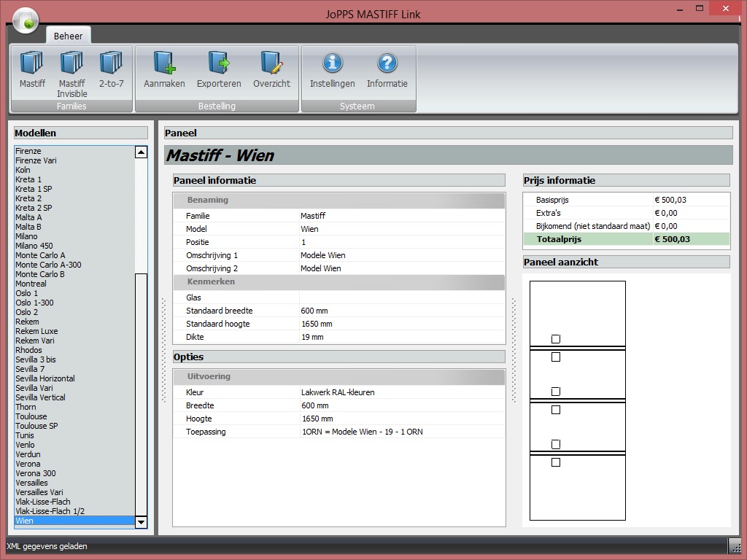The height and width of the screenshot is (560, 747).
Task: Click the model list scrollbar thumb
Action: (x=141, y=394)
